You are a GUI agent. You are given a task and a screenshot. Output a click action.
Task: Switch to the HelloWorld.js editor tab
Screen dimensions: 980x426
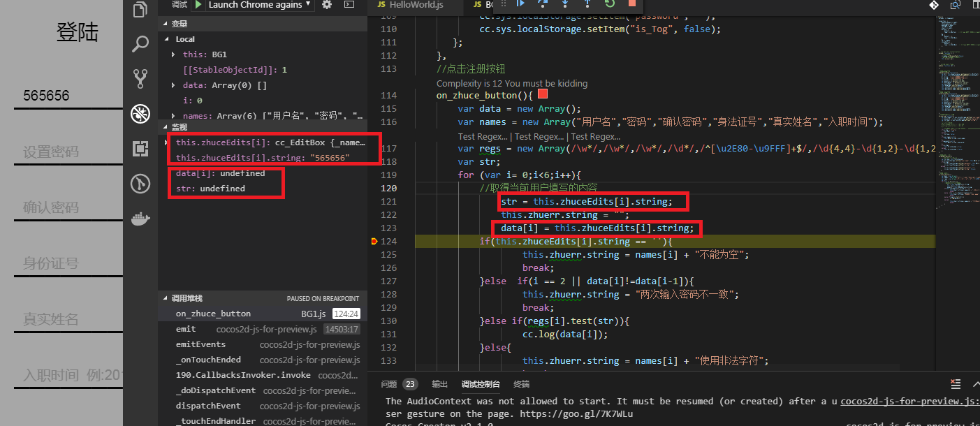418,5
